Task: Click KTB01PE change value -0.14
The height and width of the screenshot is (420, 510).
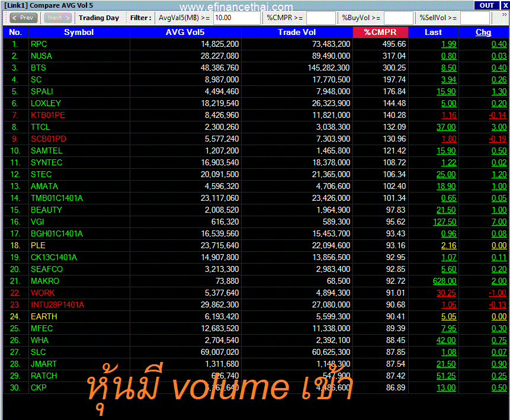Action: 498,115
